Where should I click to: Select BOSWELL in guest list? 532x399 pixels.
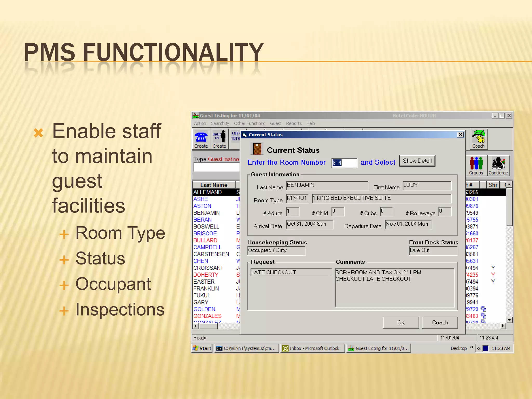click(206, 227)
